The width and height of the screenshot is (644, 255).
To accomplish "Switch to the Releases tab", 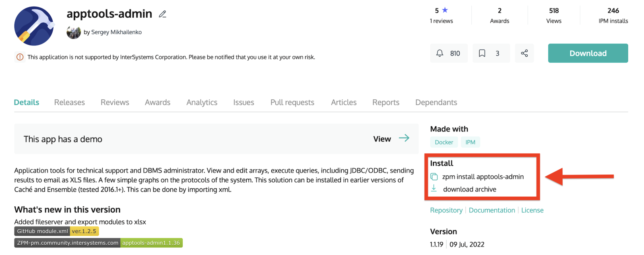I will 70,102.
